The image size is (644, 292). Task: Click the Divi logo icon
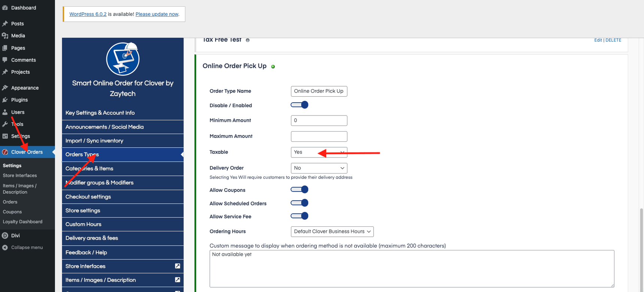5,235
